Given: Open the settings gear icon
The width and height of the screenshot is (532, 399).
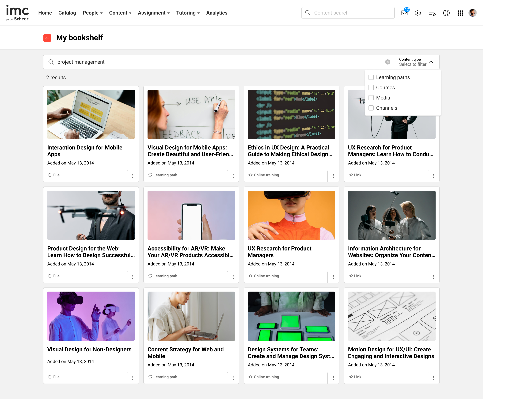Looking at the screenshot, I should click(x=418, y=13).
